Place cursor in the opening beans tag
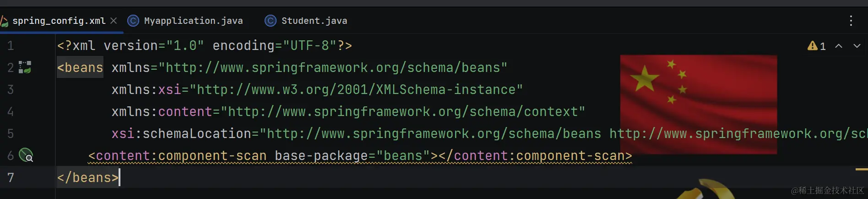The image size is (868, 199). pos(80,67)
